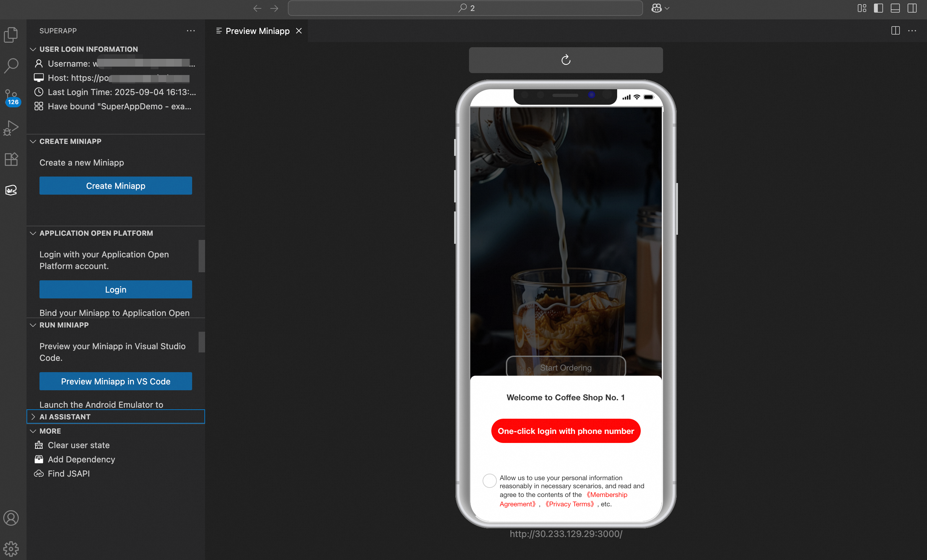The height and width of the screenshot is (560, 927).
Task: Toggle the primary side bar layout icon
Action: [x=878, y=8]
